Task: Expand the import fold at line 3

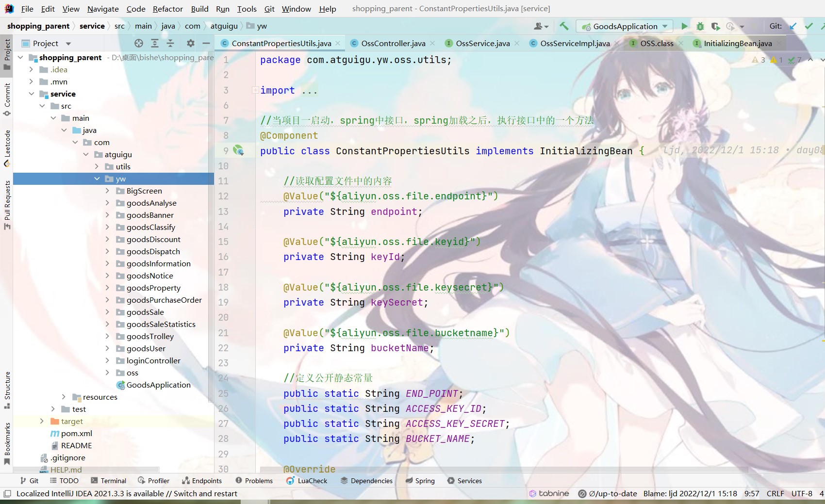Action: point(255,90)
